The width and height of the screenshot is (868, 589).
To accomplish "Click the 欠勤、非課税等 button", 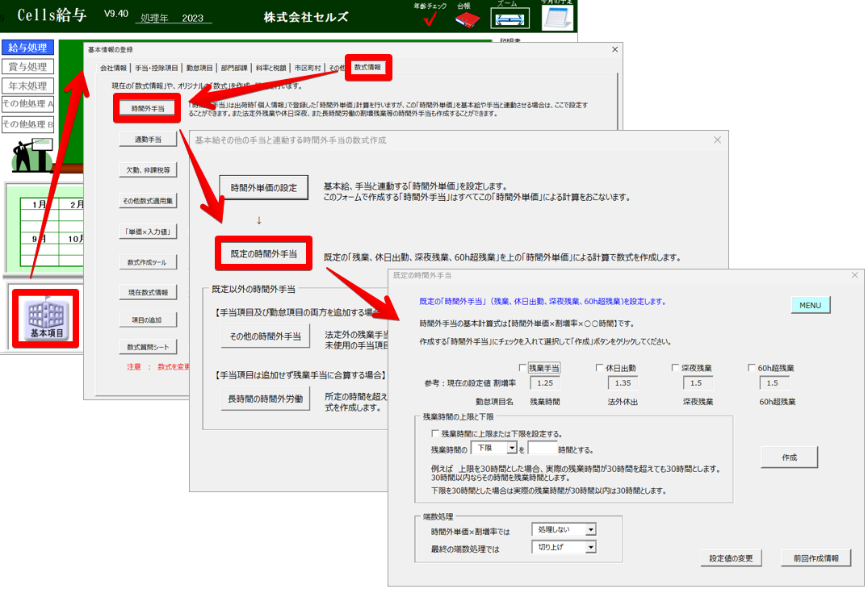I will click(x=148, y=169).
